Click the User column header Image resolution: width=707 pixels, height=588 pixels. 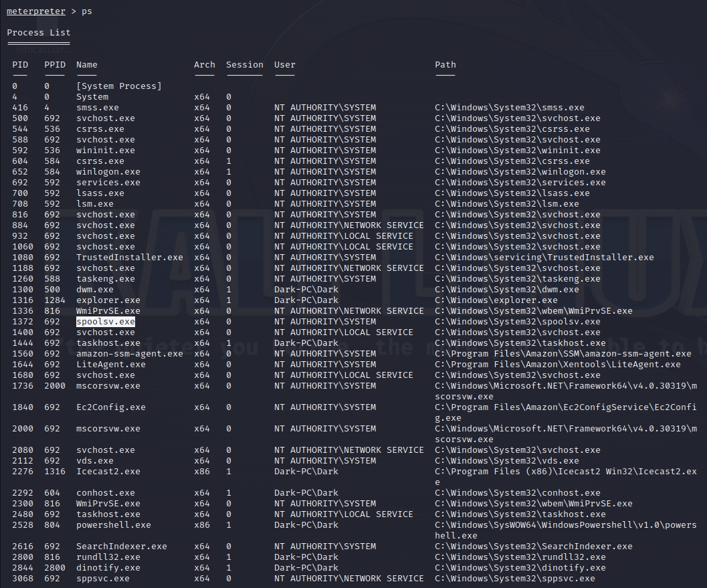tap(285, 65)
